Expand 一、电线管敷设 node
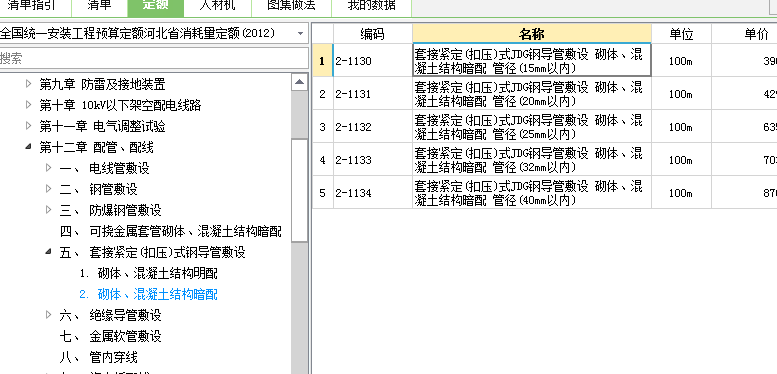Viewport: 777px width, 374px height. (49, 168)
